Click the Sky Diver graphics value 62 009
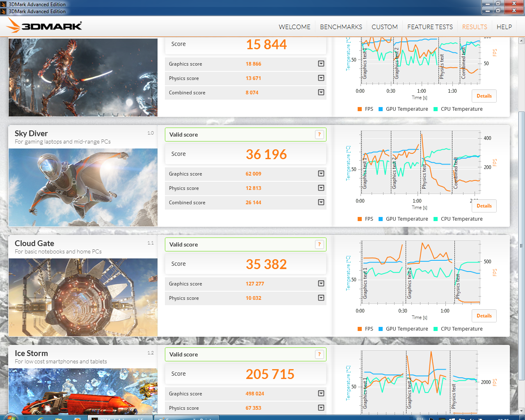Screen dimensions: 525x420 (253, 174)
